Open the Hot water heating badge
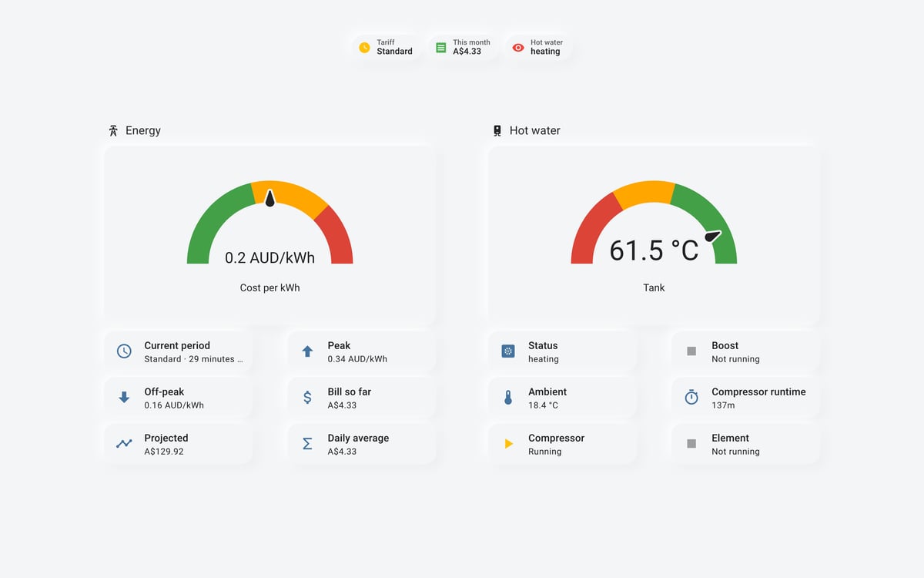This screenshot has width=924, height=578. 537,48
